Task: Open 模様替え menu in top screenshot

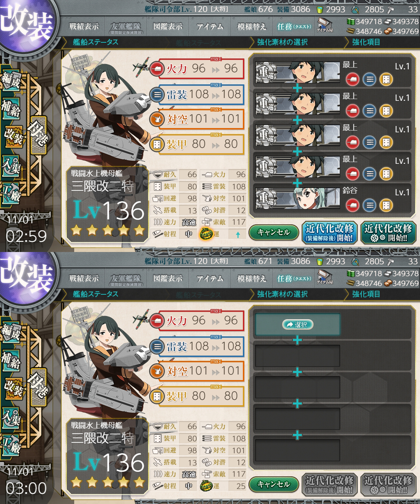Action: [x=252, y=26]
